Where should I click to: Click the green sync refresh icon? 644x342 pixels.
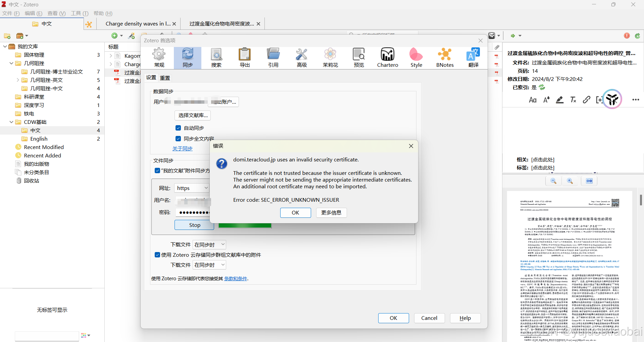(637, 36)
